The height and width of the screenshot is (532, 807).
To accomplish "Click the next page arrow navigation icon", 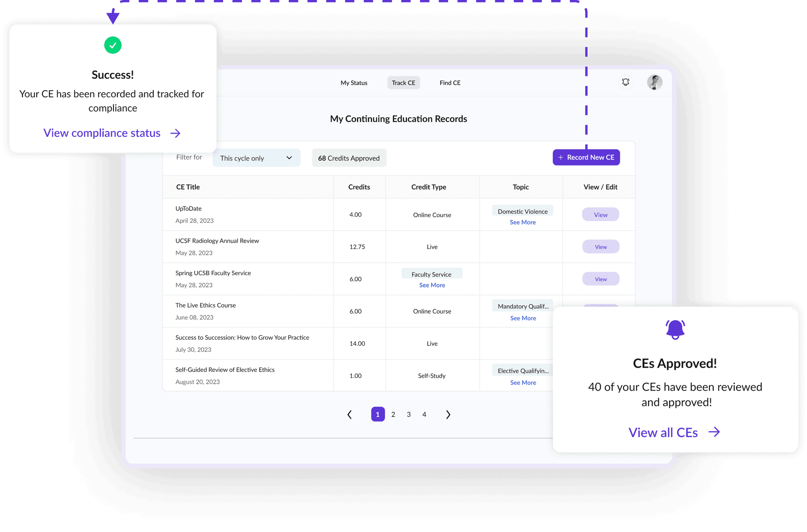I will [448, 414].
